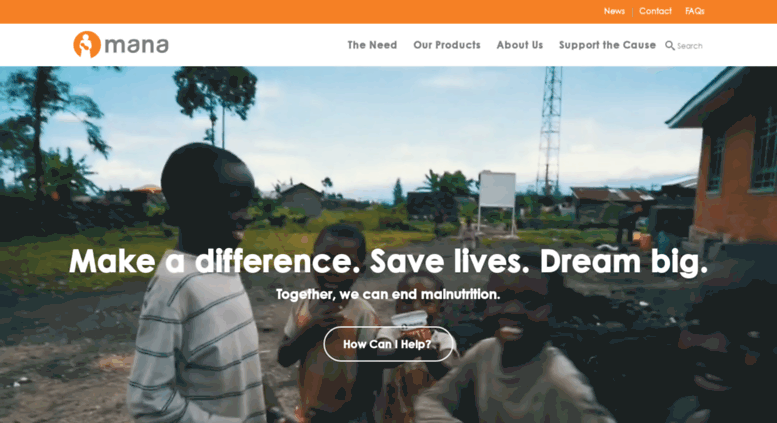
Task: Go to the FAQs page
Action: (694, 11)
